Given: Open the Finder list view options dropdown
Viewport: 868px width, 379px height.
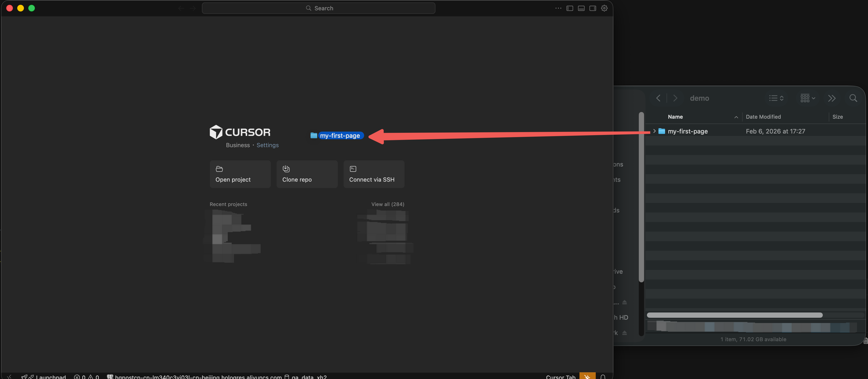Looking at the screenshot, I should click(776, 98).
